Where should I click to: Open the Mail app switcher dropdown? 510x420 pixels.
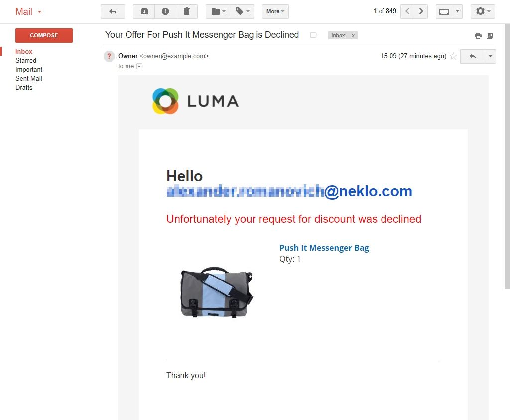28,12
